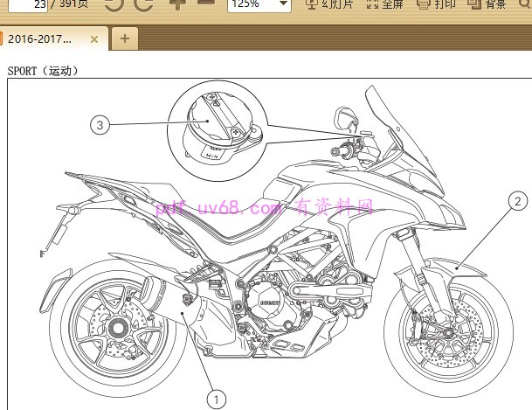532x410 pixels.
Task: Close the 2016-2017 document tab
Action: 94,39
